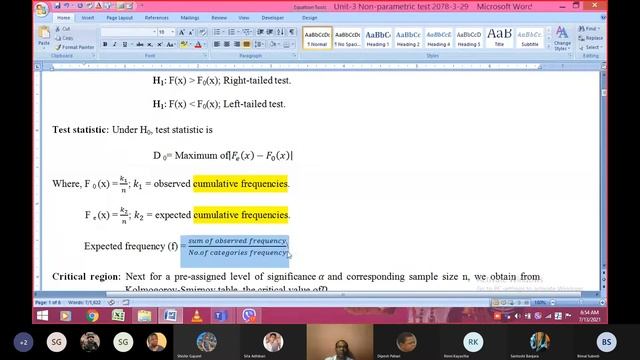
Task: Open Google Chrome from the taskbar
Action: 92,316
